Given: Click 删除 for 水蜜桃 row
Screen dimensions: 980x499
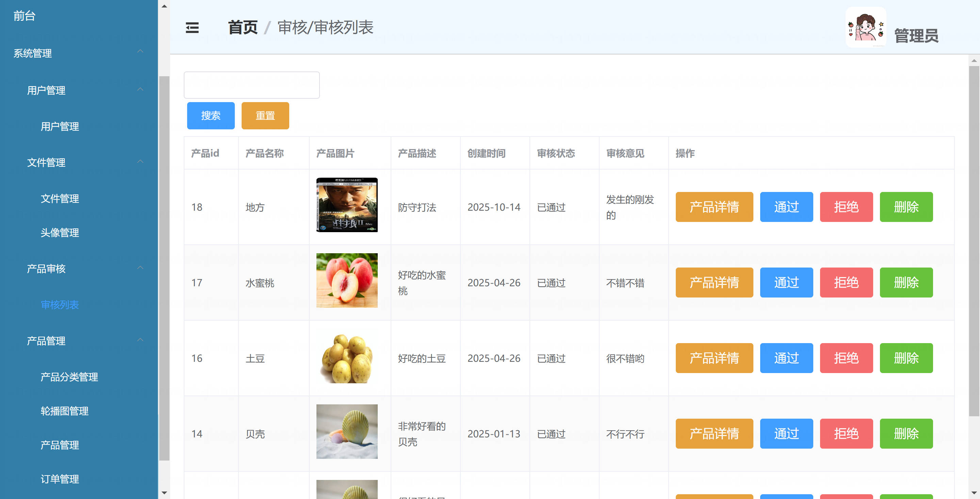Looking at the screenshot, I should click(906, 283).
